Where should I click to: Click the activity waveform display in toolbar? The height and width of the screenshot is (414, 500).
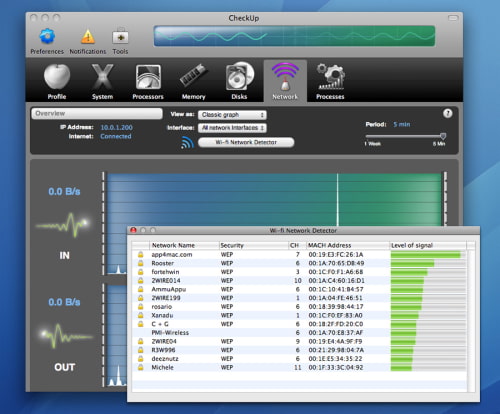294,36
